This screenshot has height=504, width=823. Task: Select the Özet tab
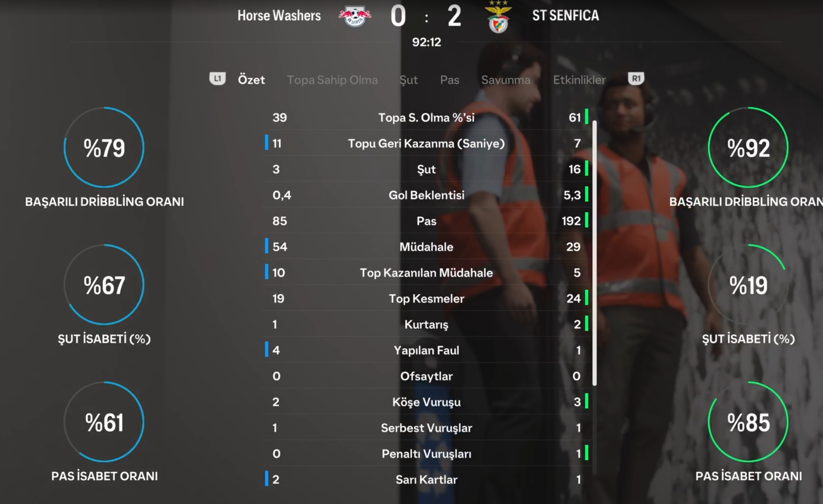tap(251, 80)
